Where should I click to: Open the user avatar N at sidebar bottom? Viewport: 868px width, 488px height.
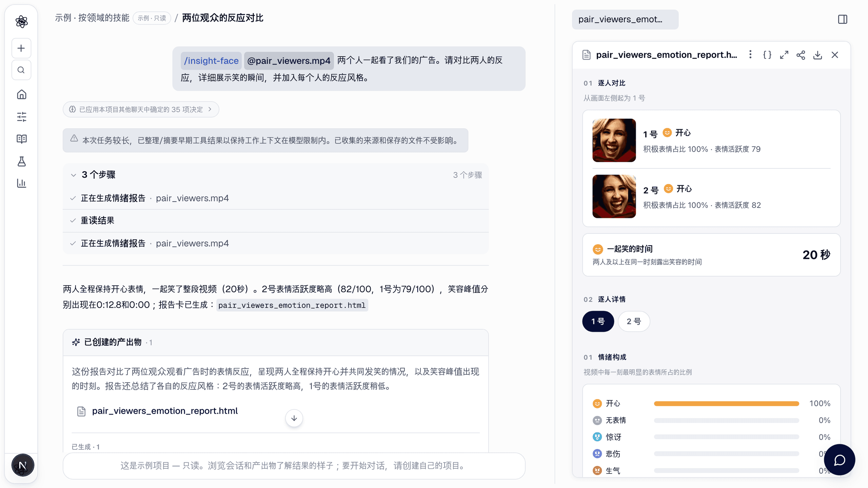click(22, 465)
